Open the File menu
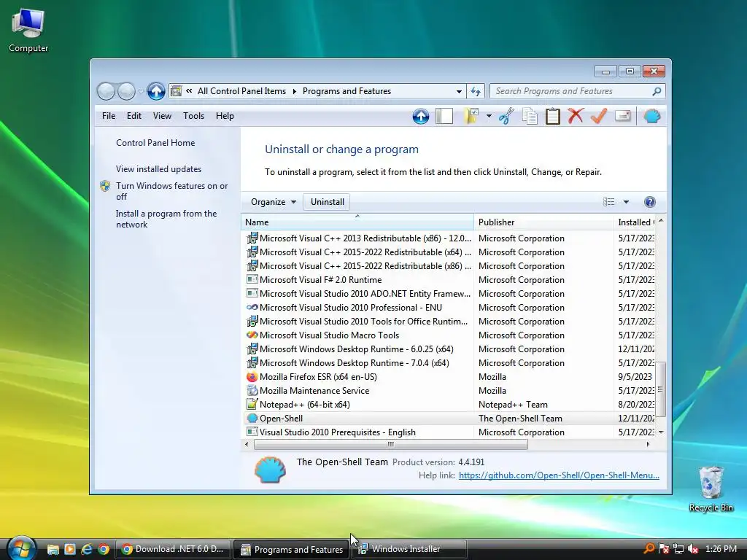The width and height of the screenshot is (747, 560). [x=109, y=116]
